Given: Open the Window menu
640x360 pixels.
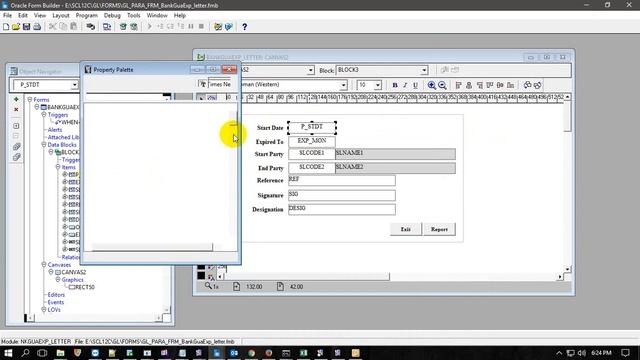Looking at the screenshot, I should tap(157, 15).
